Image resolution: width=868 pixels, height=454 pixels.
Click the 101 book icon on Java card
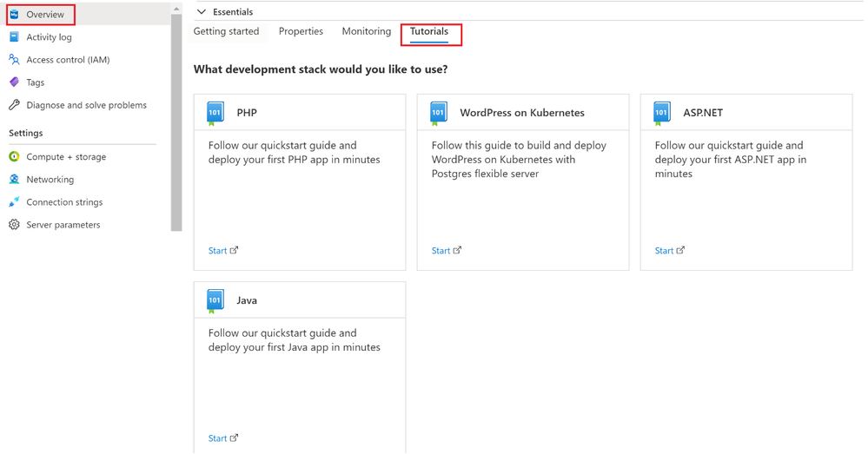pos(215,301)
